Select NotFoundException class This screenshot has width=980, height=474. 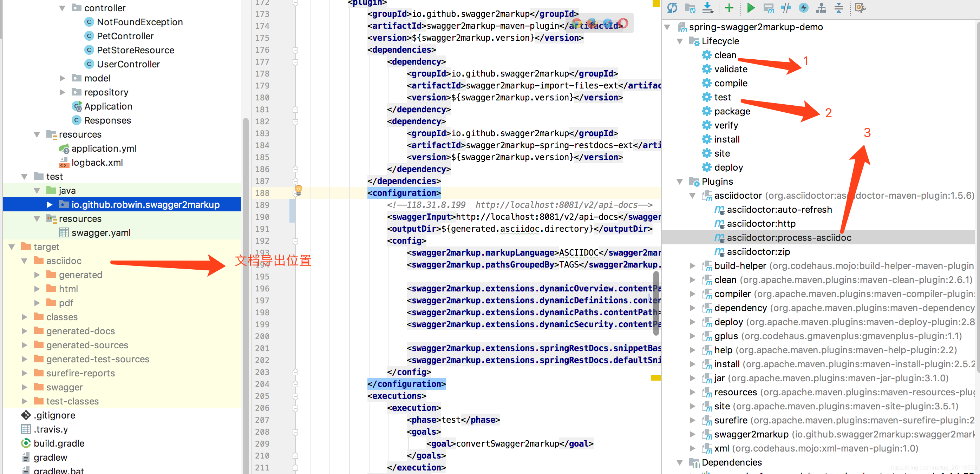[x=139, y=22]
